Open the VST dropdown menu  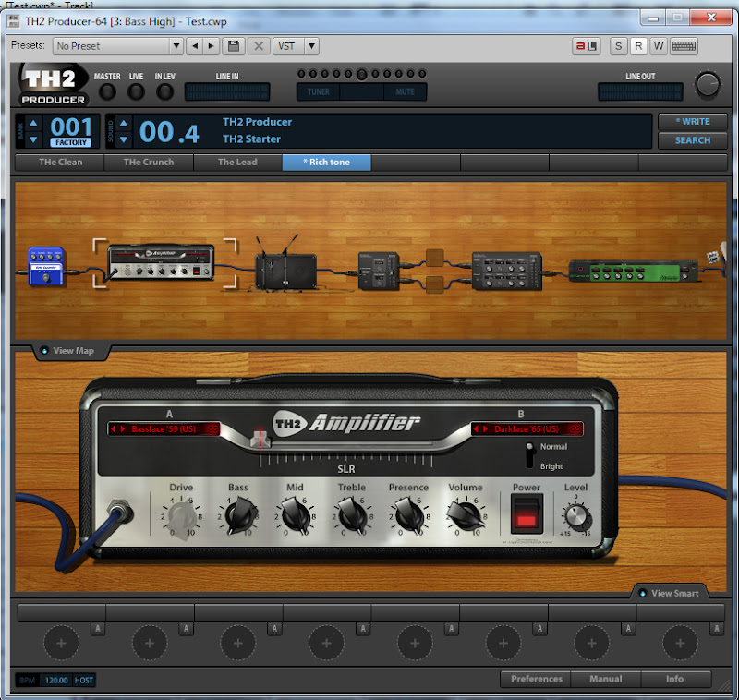(x=296, y=46)
